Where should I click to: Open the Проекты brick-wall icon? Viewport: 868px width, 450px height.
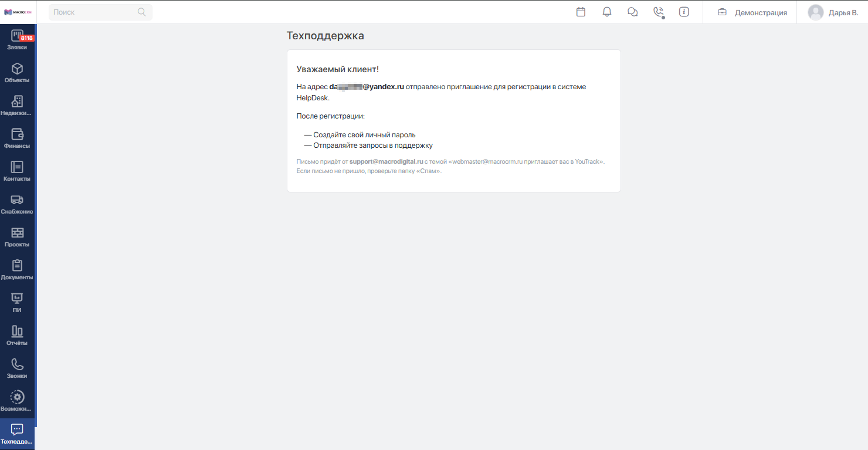coord(17,238)
